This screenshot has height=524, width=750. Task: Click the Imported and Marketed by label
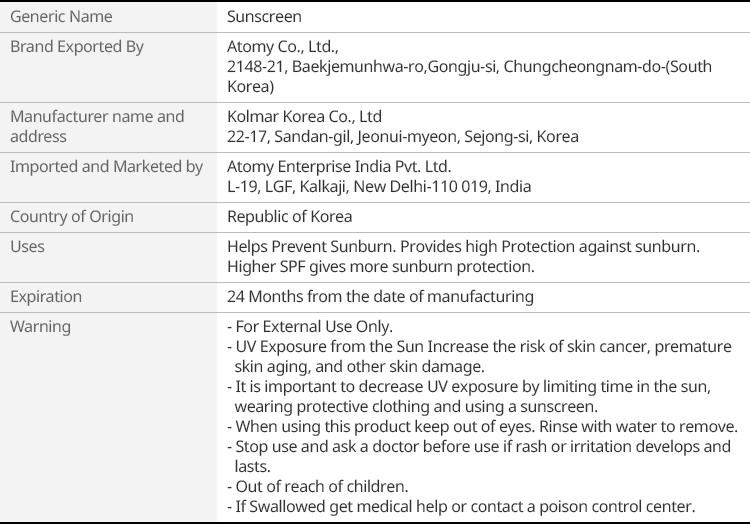106,166
